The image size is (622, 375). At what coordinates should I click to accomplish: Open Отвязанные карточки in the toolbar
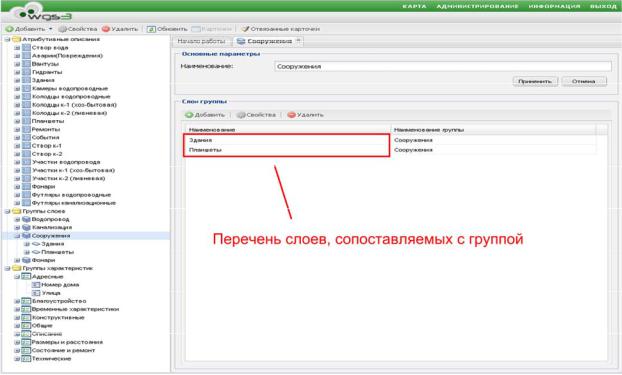click(280, 29)
